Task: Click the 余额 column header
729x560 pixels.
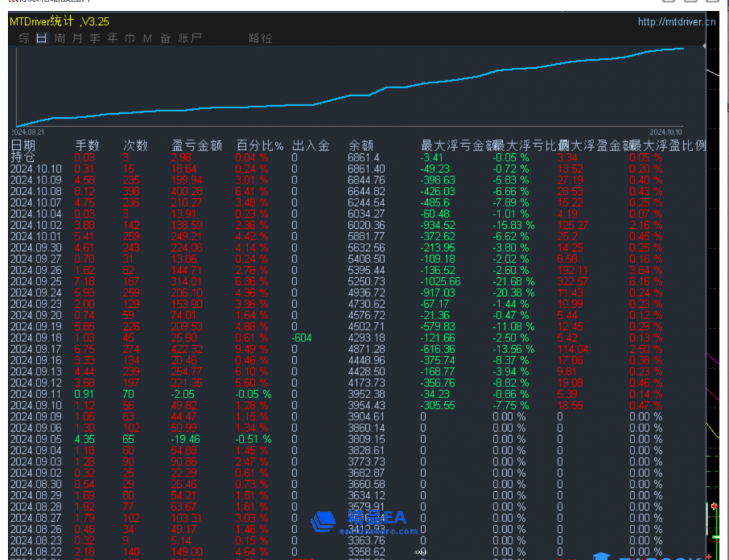Action: [361, 146]
